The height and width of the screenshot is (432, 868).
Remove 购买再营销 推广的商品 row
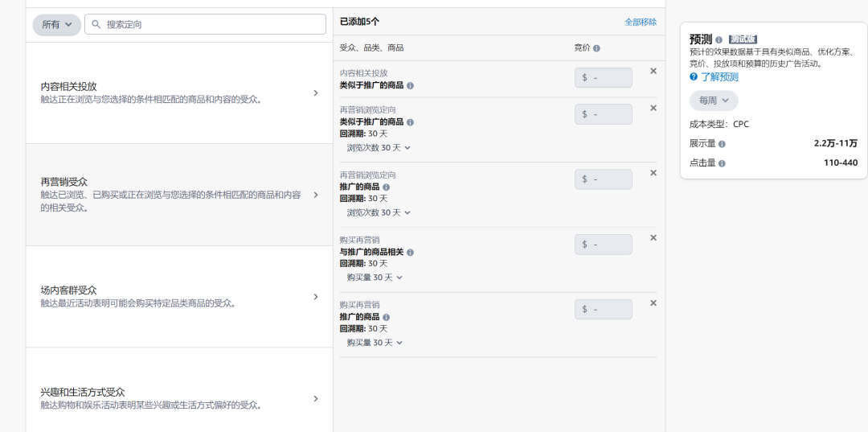tap(653, 303)
